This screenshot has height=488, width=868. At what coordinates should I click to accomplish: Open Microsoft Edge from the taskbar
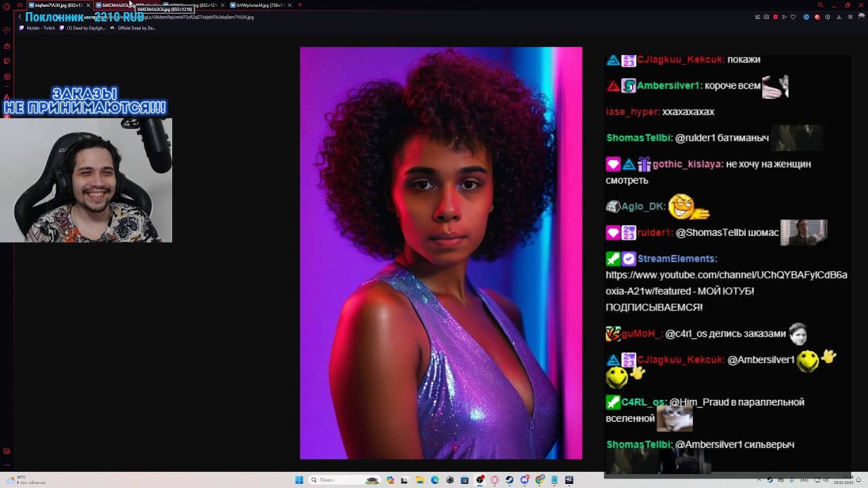click(435, 480)
